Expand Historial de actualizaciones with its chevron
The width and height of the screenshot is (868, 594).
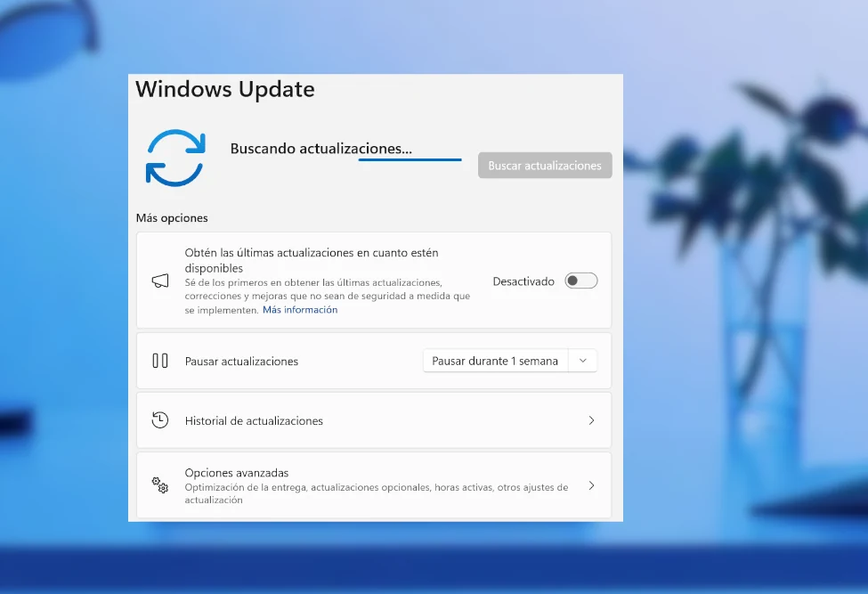[x=591, y=419]
